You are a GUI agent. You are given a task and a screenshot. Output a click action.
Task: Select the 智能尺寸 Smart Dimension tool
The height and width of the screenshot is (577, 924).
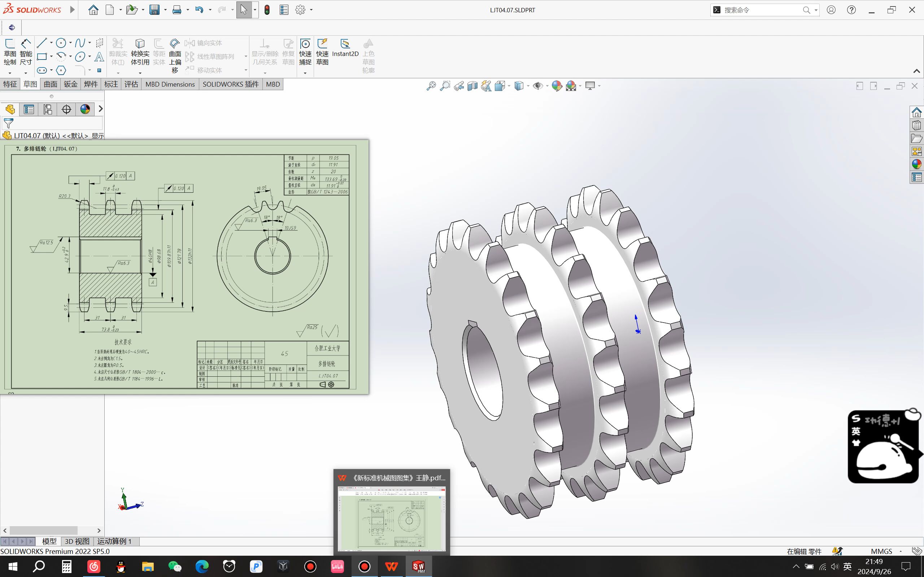coord(26,52)
